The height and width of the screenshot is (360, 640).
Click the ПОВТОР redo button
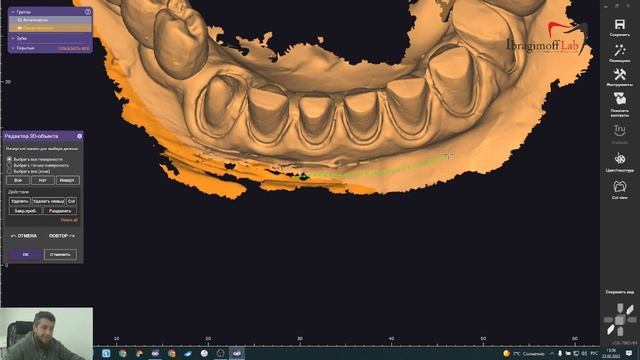click(61, 236)
